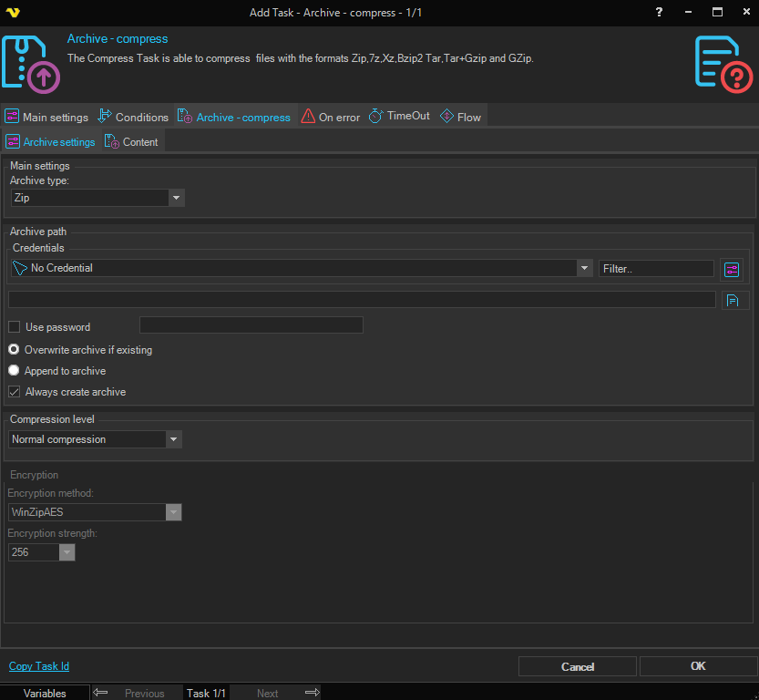Enable the Use password checkbox
The height and width of the screenshot is (700, 759).
click(x=15, y=327)
